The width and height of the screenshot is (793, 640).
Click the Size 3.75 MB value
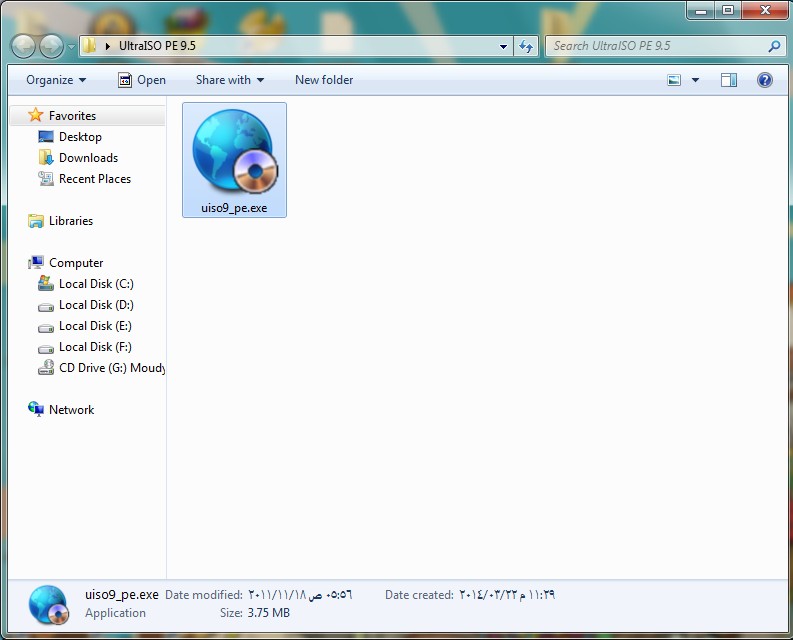(269, 613)
